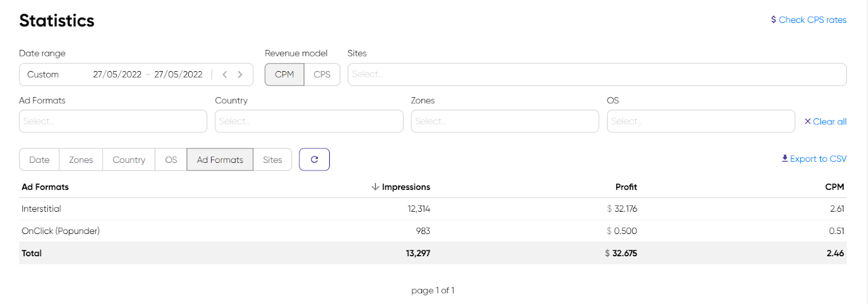Switch revenue model to CPS

(322, 75)
